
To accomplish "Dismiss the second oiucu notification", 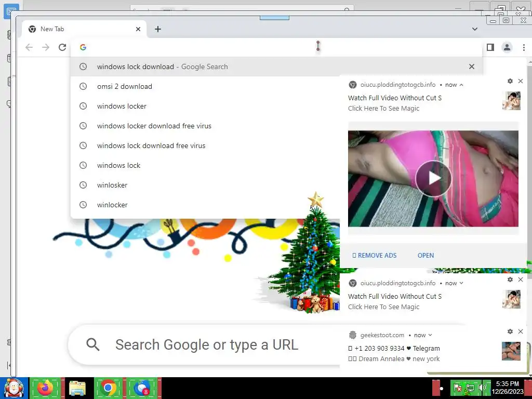I will (x=521, y=280).
